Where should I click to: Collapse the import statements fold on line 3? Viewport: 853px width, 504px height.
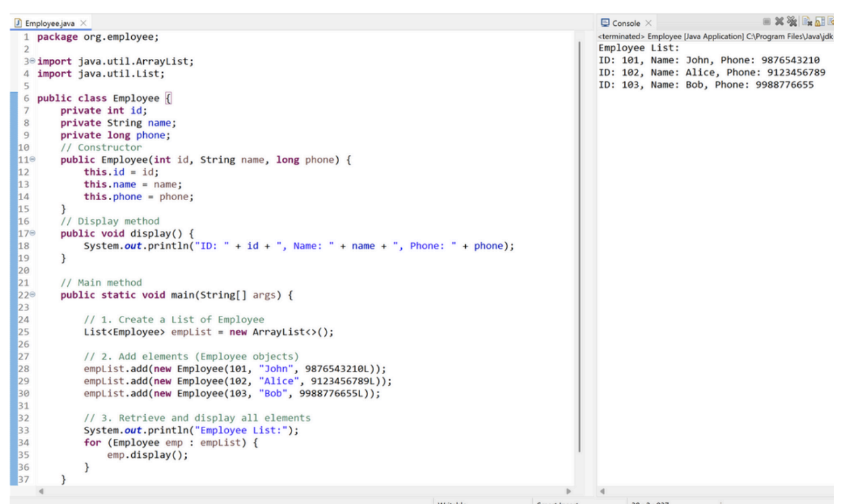click(31, 61)
